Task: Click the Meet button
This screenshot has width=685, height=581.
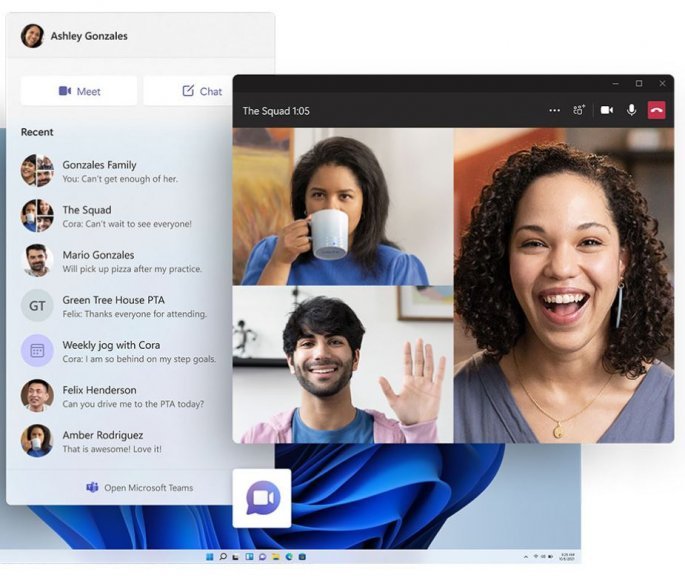Action: [79, 91]
